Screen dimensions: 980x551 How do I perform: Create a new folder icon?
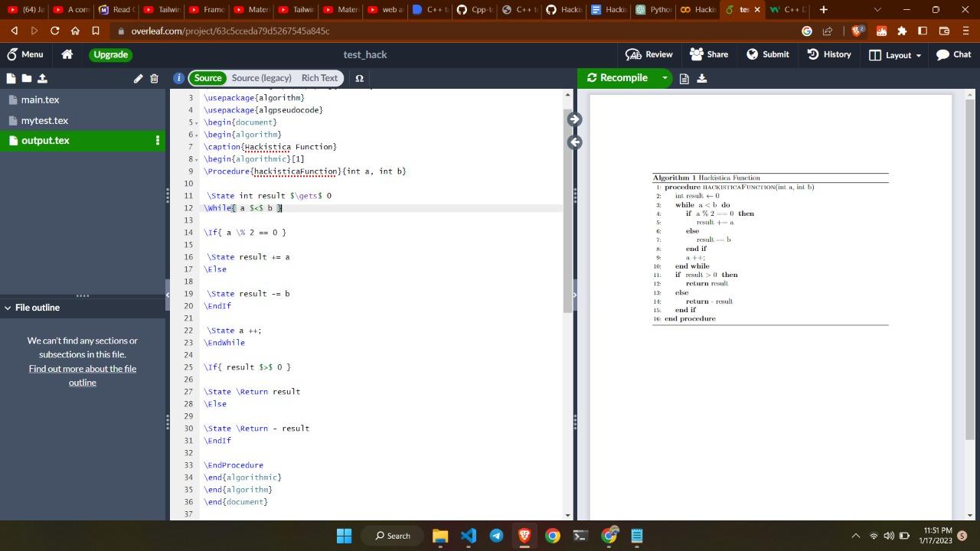26,78
